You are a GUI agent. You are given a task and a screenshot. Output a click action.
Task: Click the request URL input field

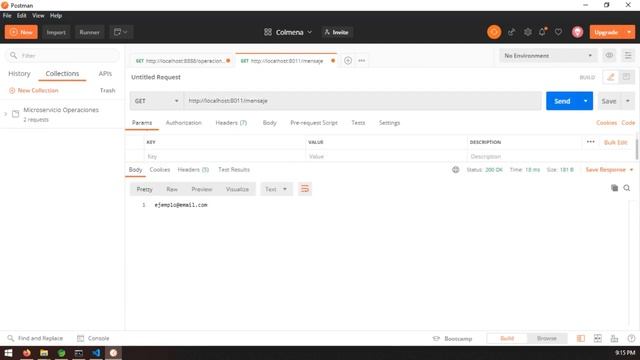tap(362, 101)
